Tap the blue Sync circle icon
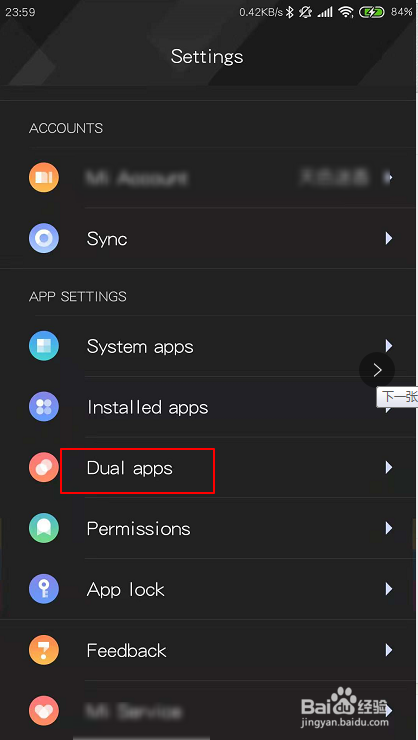This screenshot has height=740, width=418. coord(44,238)
